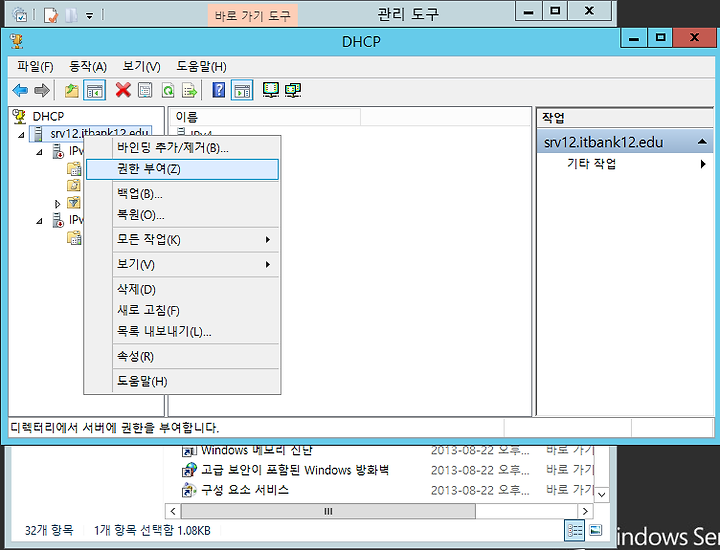Open the 동작(A) menu
Screen dimensions: 720x550
pos(88,67)
